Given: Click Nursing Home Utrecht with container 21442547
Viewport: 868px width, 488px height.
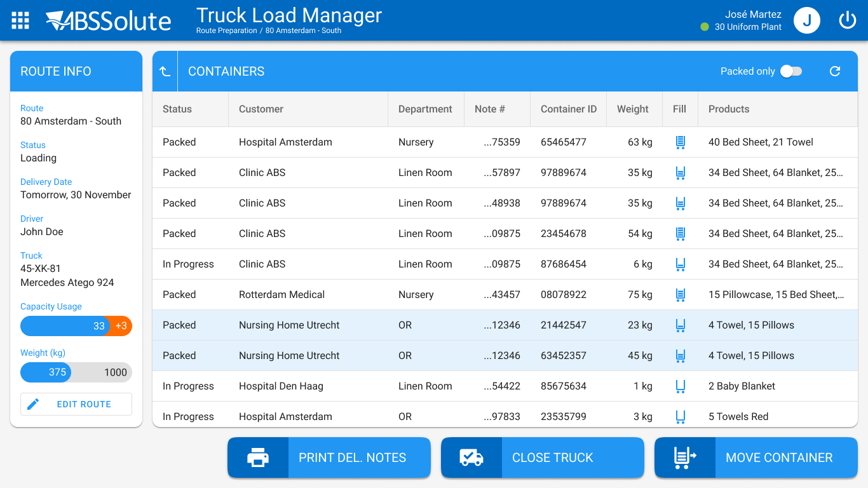Looking at the screenshot, I should (289, 325).
